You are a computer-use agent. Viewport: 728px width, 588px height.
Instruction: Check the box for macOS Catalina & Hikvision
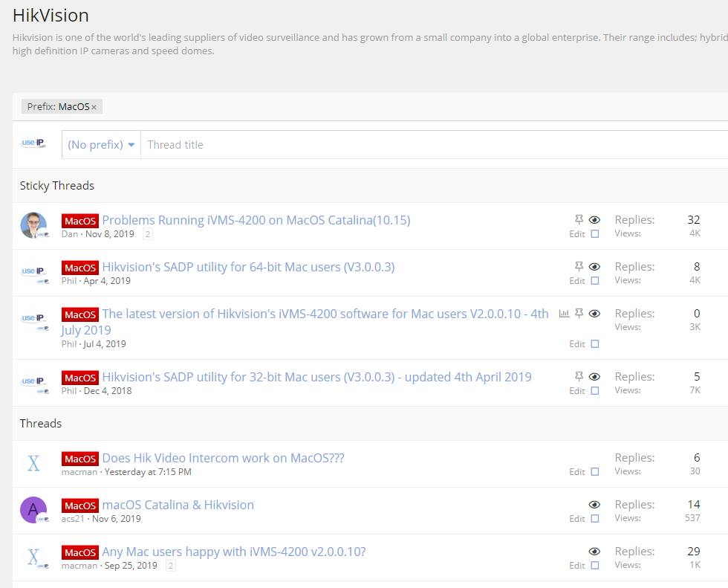click(595, 519)
